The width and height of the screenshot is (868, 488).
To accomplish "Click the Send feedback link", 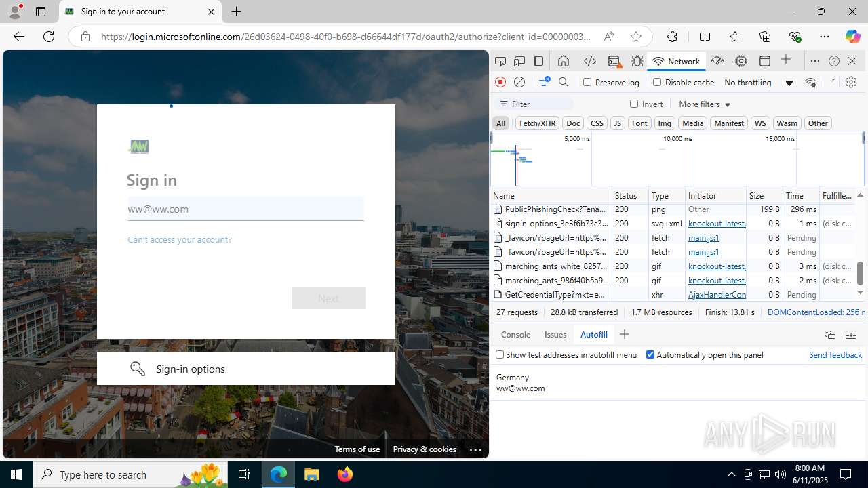I will coord(835,354).
